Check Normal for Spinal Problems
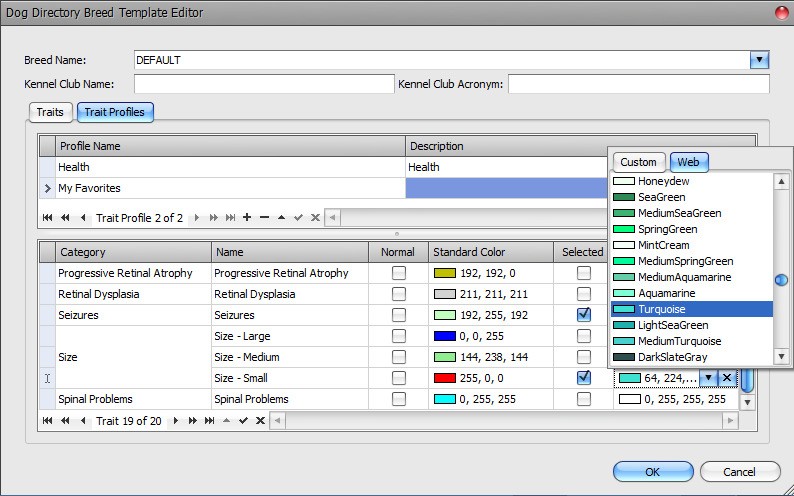Viewport: 794px width, 496px height. (x=399, y=399)
